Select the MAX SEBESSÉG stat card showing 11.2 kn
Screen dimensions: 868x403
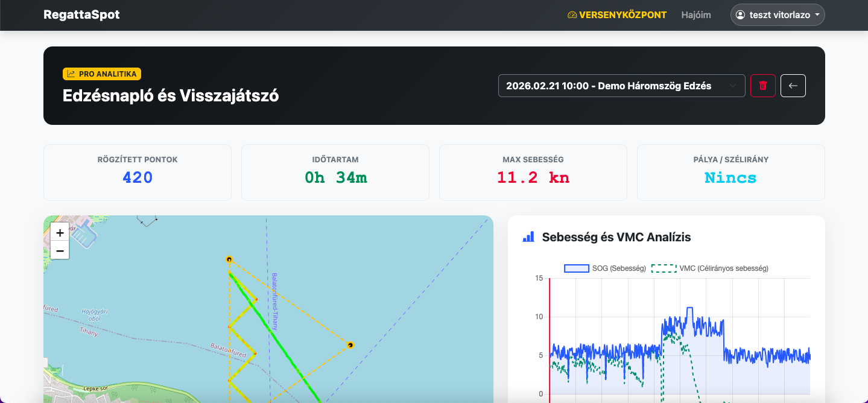click(533, 172)
